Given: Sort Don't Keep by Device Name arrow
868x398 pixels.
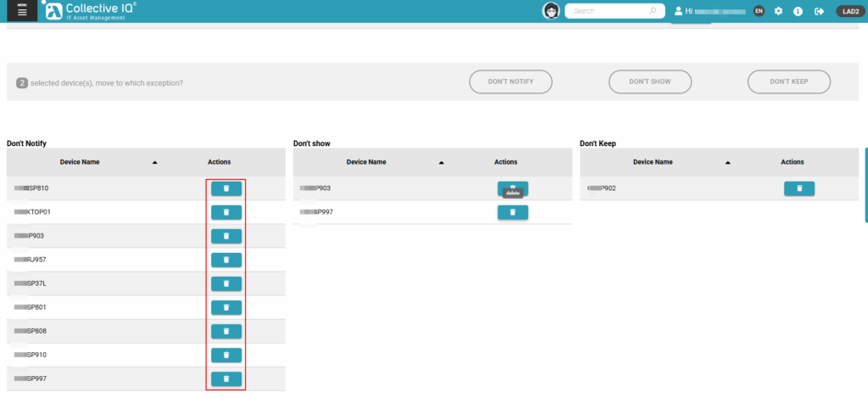Looking at the screenshot, I should click(727, 162).
